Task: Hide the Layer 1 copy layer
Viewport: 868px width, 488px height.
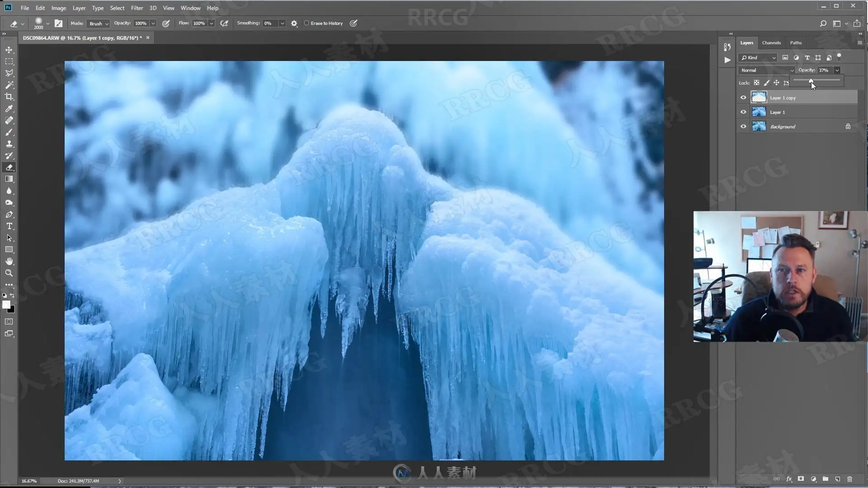Action: point(743,98)
